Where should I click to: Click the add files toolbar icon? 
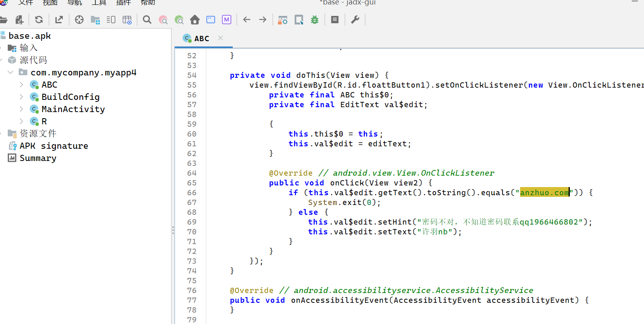click(x=19, y=20)
